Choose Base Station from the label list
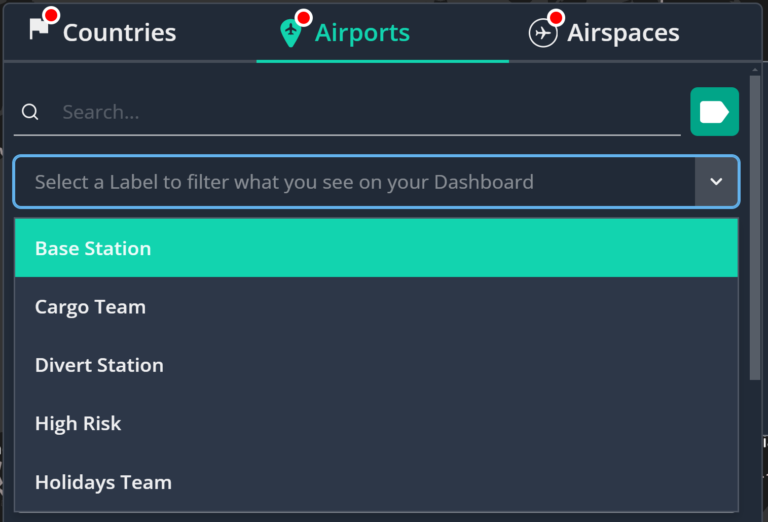 tap(376, 248)
